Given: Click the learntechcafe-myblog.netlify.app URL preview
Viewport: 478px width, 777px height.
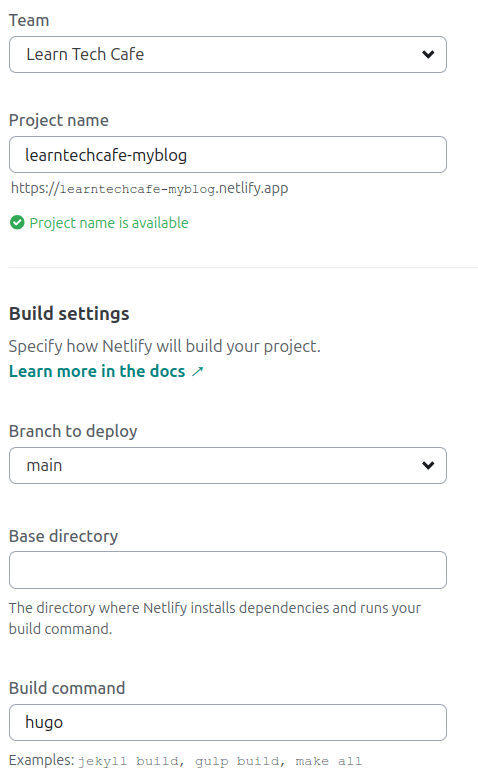Looking at the screenshot, I should (x=150, y=189).
